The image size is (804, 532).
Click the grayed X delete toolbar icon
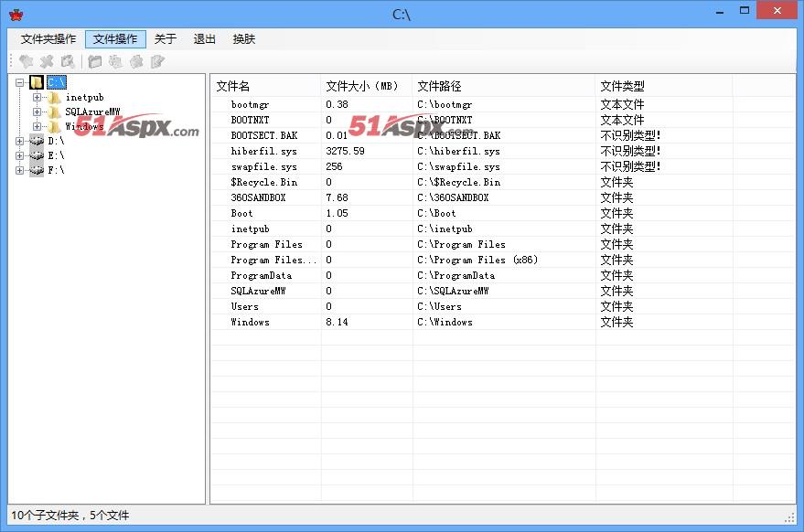click(47, 61)
